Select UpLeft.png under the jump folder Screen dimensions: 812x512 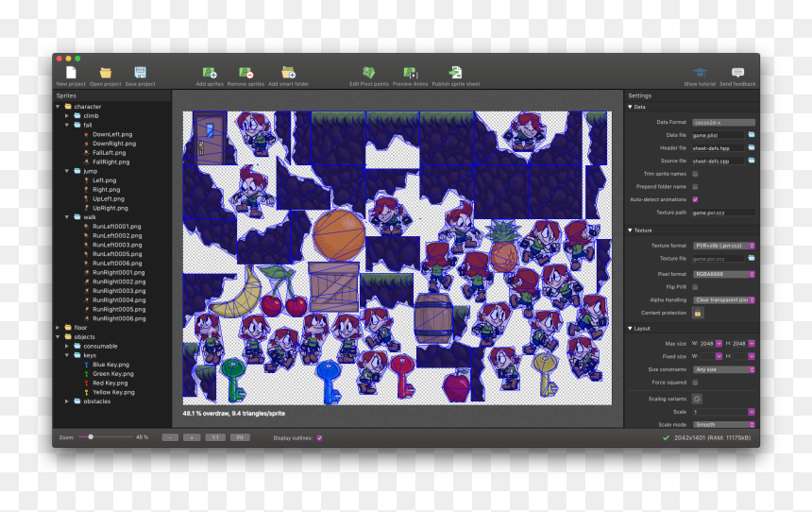pyautogui.click(x=109, y=199)
